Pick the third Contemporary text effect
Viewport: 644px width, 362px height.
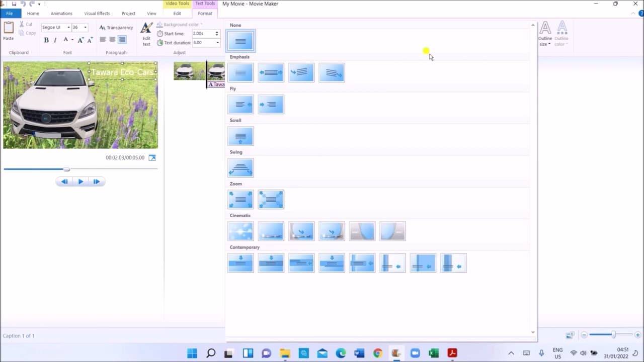click(x=301, y=262)
